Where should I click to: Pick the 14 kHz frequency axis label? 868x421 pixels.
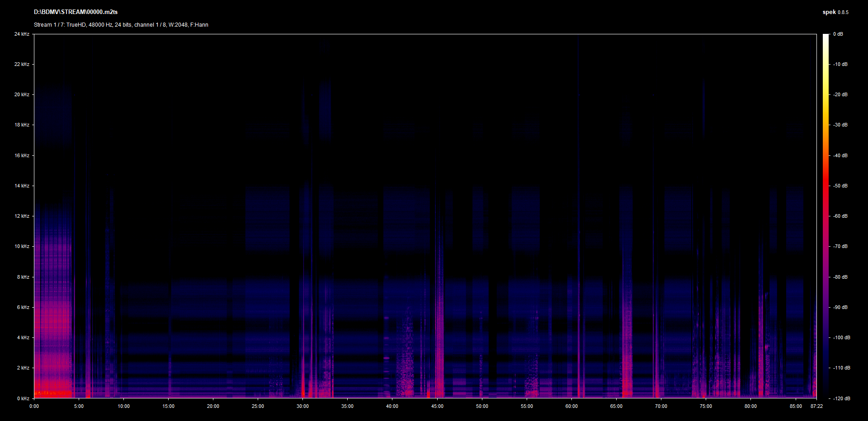(x=22, y=186)
